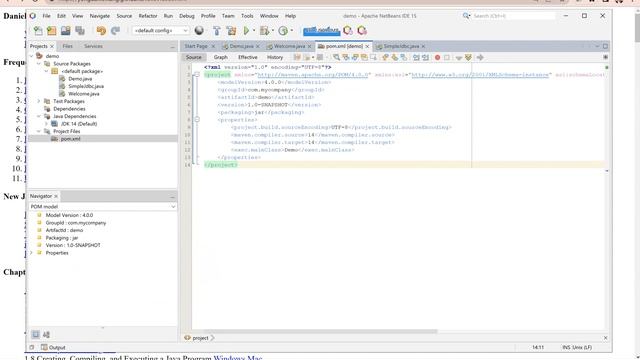This screenshot has height=360, width=640.
Task: Collapse the Project Files tree node
Action: click(x=39, y=131)
